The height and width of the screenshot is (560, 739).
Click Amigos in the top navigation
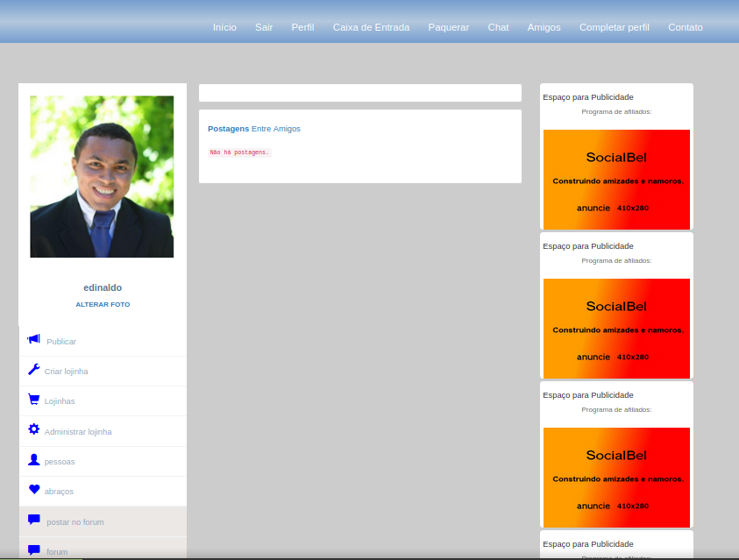(544, 27)
